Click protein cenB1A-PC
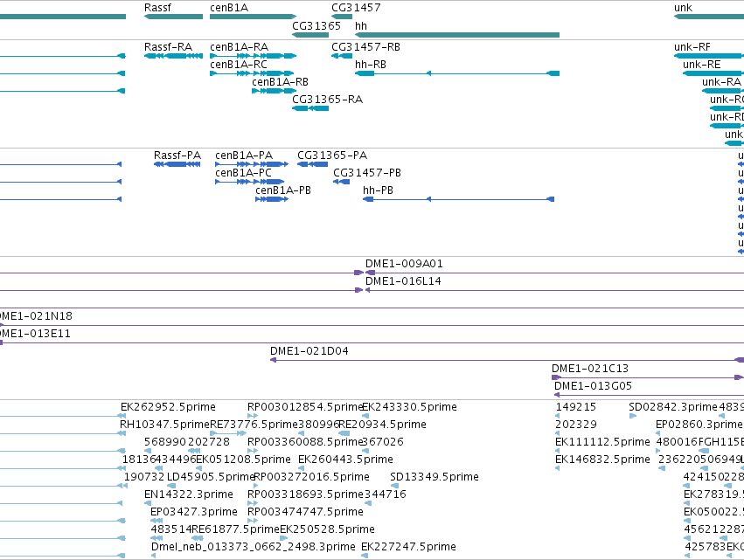 tap(243, 173)
